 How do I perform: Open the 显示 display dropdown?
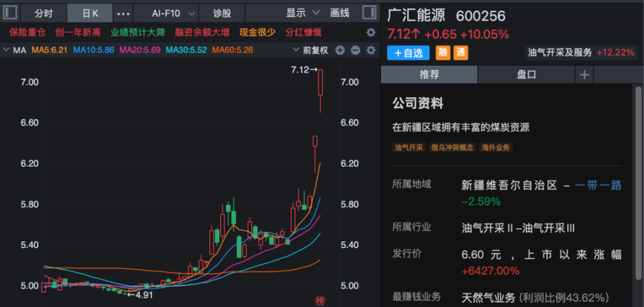[303, 13]
